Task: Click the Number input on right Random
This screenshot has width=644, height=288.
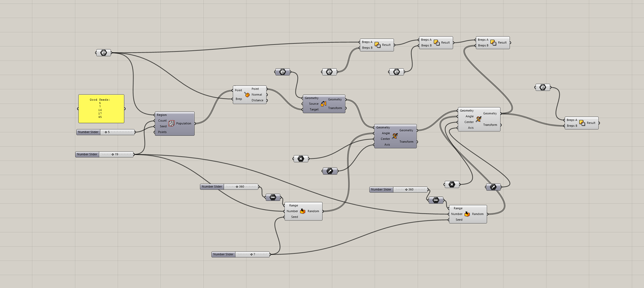Action: 457,214
